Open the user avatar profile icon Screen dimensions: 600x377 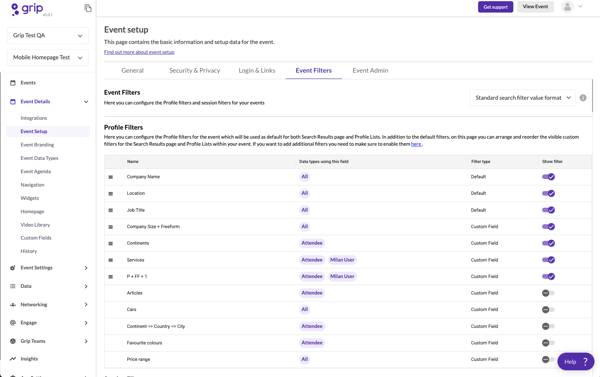(567, 7)
